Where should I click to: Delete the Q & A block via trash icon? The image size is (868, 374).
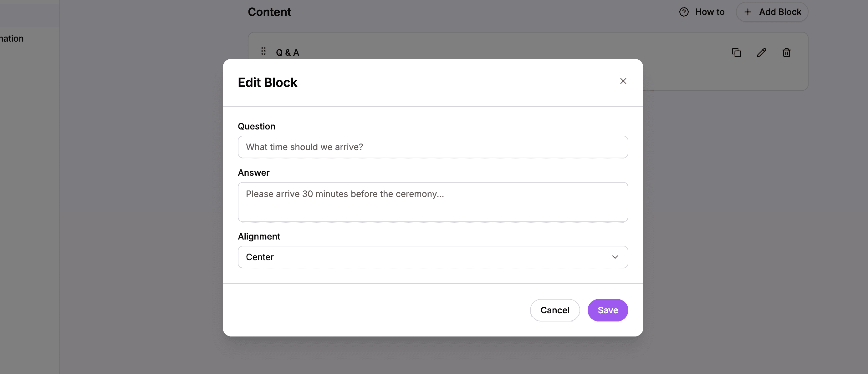[786, 53]
